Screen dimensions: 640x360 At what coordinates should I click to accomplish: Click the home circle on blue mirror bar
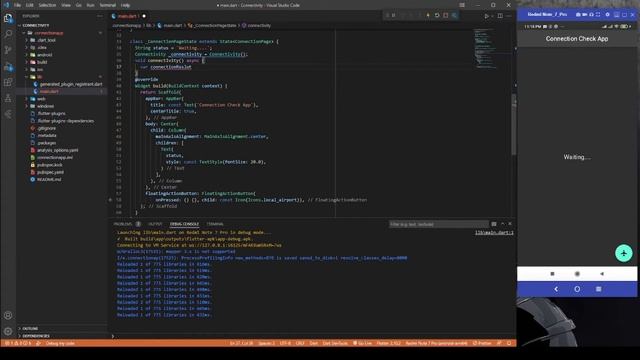577,289
